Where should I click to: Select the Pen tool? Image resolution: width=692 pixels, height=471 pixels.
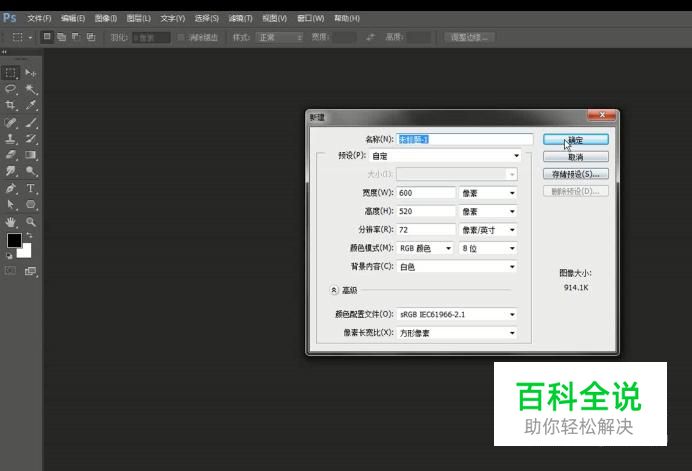tap(11, 188)
